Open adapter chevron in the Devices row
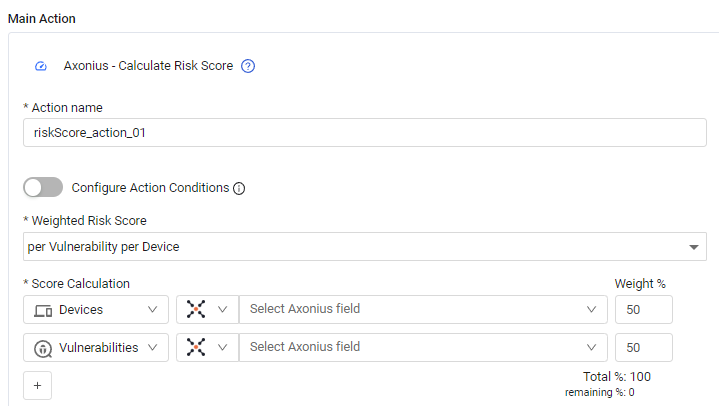 (x=223, y=310)
